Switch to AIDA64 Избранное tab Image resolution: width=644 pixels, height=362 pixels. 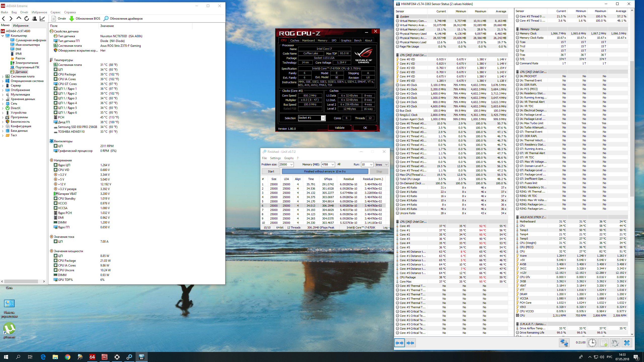21,25
